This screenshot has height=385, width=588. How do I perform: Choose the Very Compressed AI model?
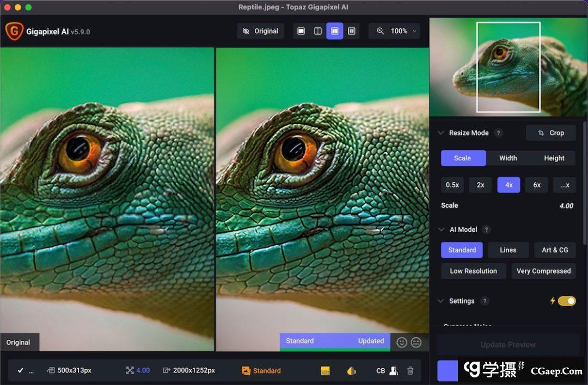543,271
